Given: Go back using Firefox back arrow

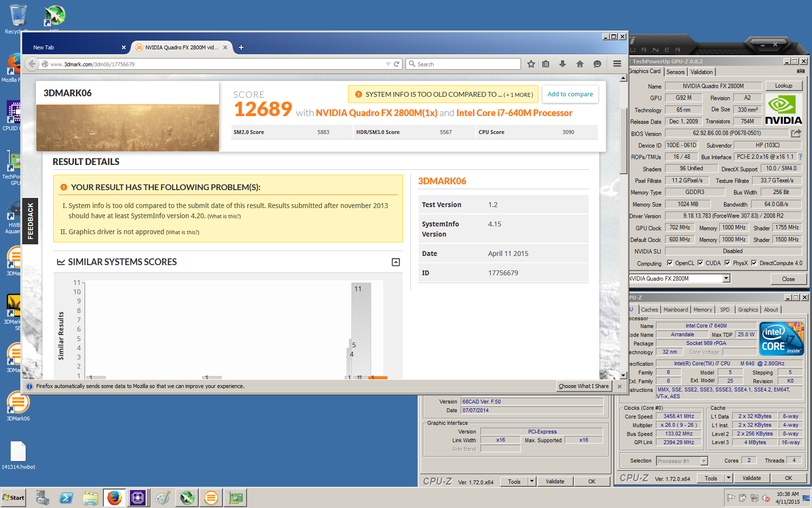Looking at the screenshot, I should tap(32, 64).
